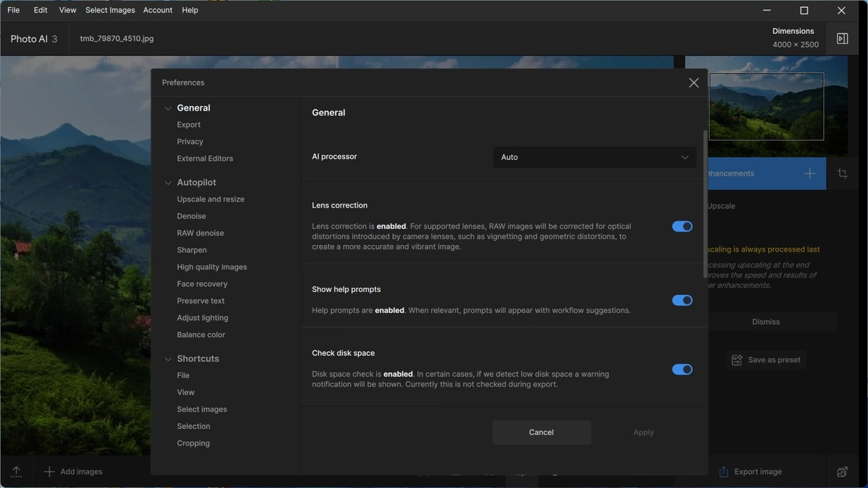Disable the Lens correction toggle

click(x=682, y=226)
